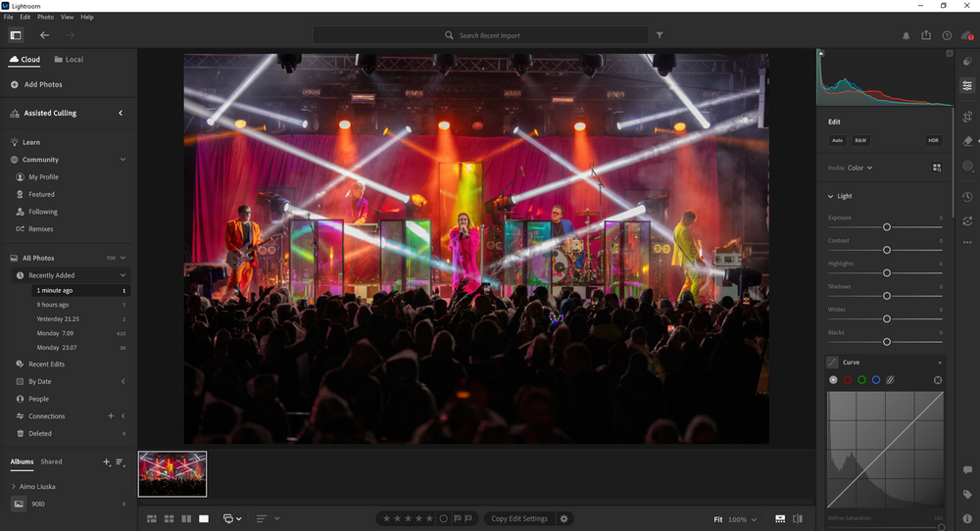
Task: Toggle show original before/after icon
Action: (x=798, y=518)
